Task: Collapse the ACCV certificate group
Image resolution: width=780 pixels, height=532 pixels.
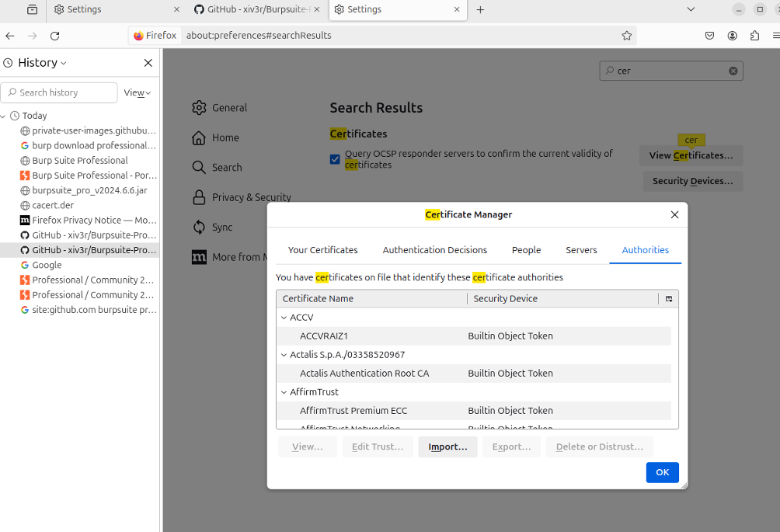Action: click(284, 317)
